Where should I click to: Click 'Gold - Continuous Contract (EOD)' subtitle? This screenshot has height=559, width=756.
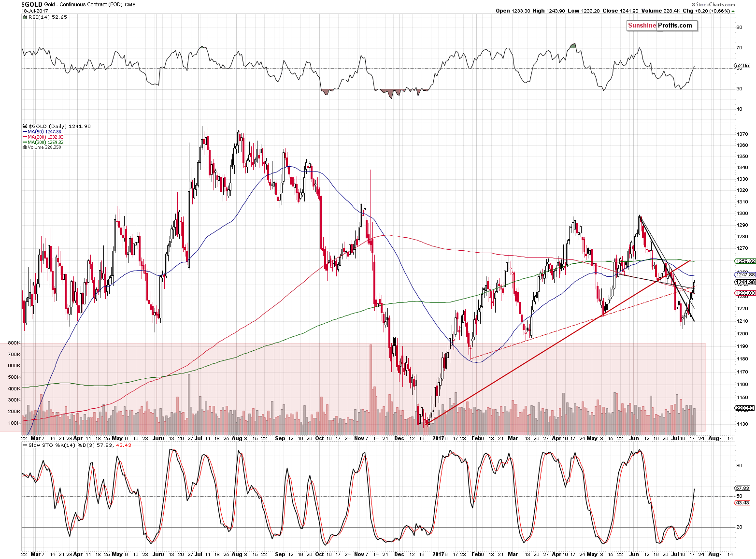coord(84,5)
